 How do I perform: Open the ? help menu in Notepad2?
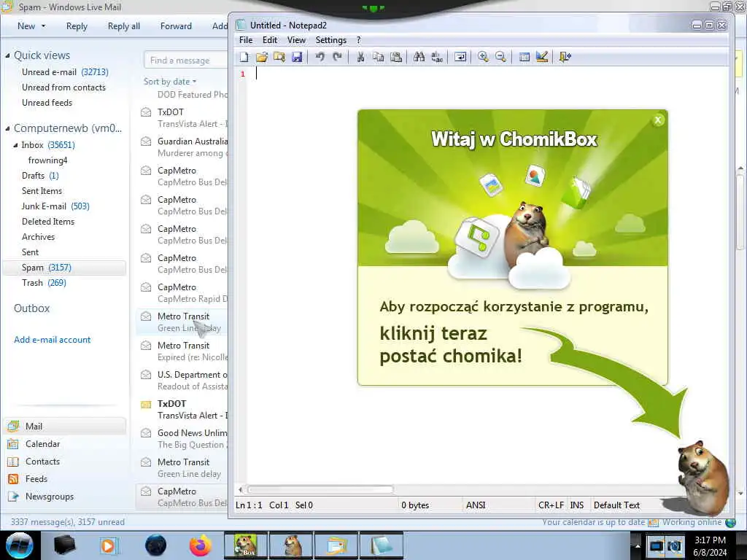click(x=359, y=40)
